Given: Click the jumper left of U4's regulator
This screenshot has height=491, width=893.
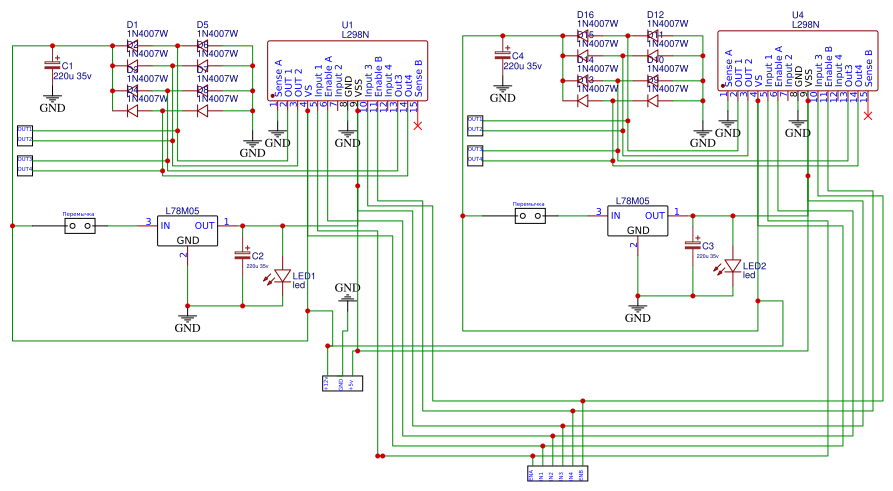Looking at the screenshot, I should click(530, 216).
